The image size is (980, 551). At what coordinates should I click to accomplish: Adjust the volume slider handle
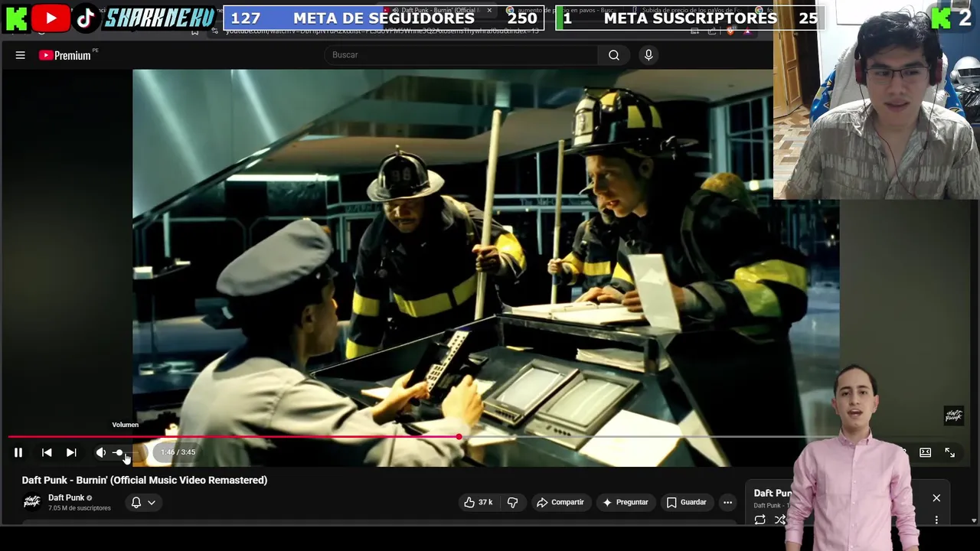point(119,452)
